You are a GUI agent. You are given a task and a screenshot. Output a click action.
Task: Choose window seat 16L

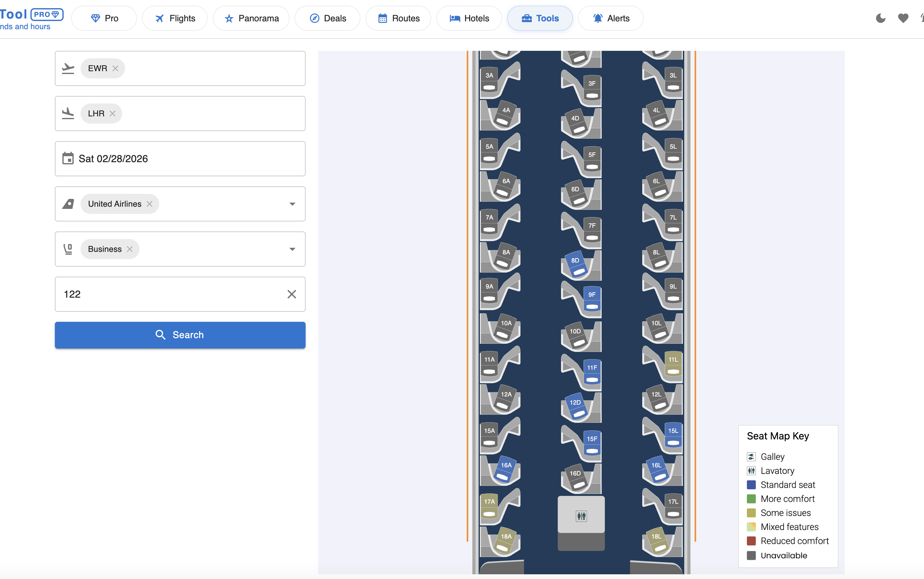tap(657, 470)
